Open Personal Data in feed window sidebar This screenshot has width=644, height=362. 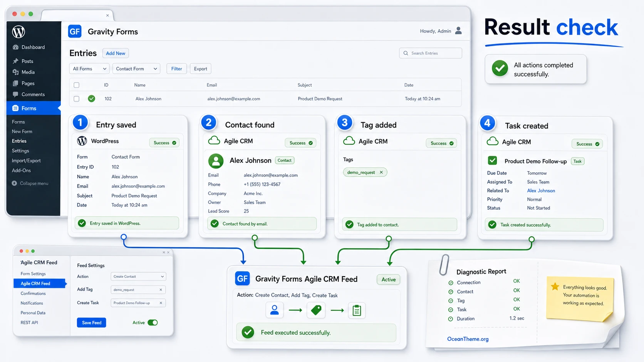click(x=33, y=313)
